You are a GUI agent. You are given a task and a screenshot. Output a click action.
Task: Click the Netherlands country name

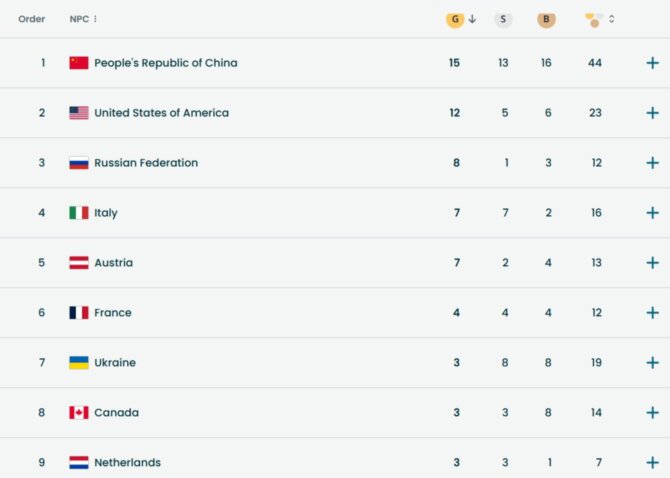click(x=127, y=463)
